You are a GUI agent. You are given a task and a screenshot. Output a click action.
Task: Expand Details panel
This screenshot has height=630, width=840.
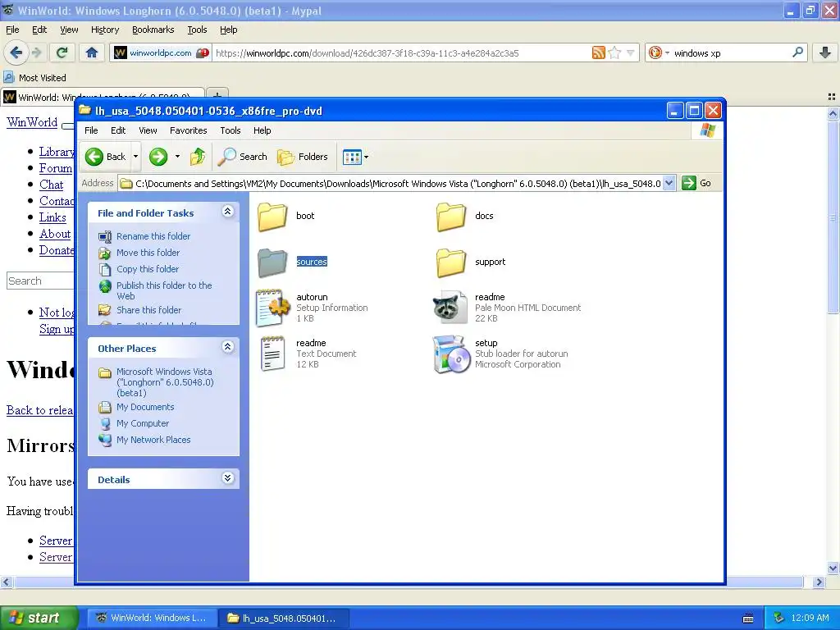point(228,478)
